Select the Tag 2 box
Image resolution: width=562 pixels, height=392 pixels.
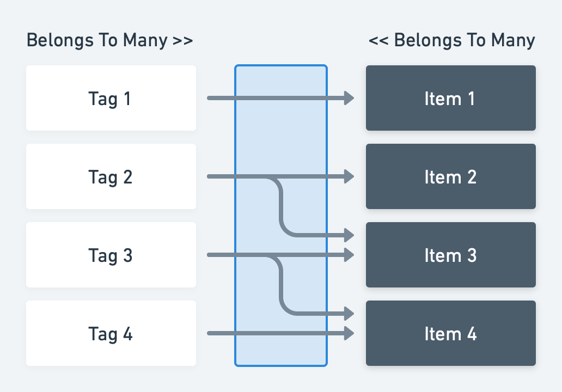point(111,176)
